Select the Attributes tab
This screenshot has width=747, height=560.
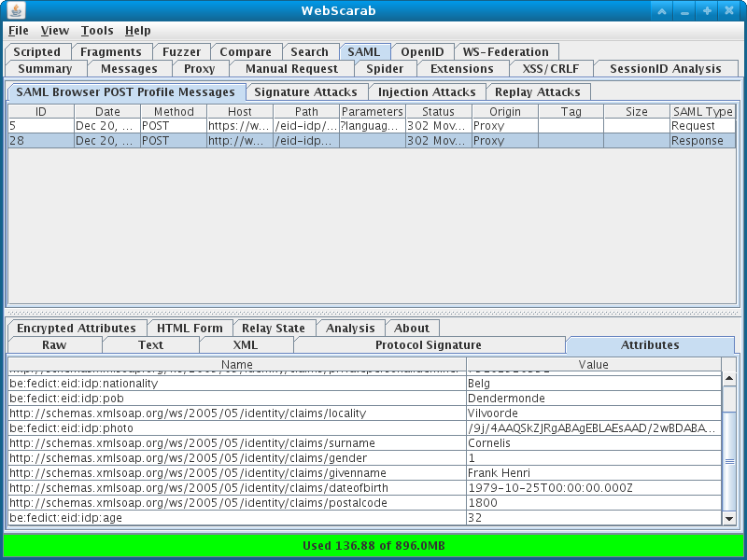(x=650, y=344)
